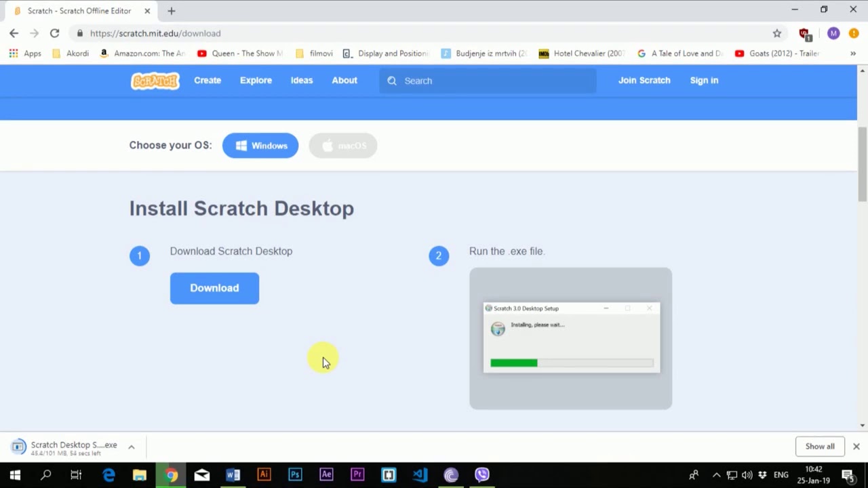Open Adobe Premiere Pro from taskbar
The image size is (868, 488).
coord(357,475)
